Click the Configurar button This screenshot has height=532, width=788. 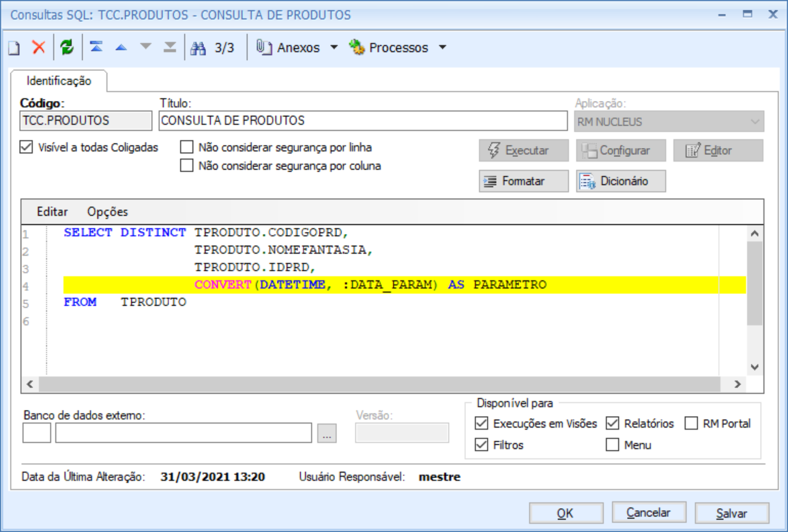[x=621, y=150]
